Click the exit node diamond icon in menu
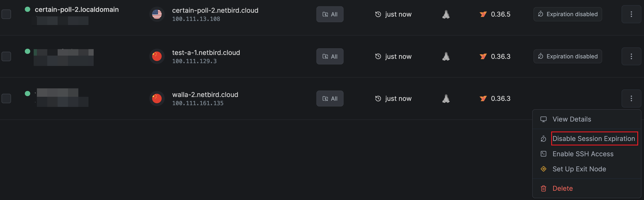This screenshot has height=200, width=644. click(x=543, y=169)
